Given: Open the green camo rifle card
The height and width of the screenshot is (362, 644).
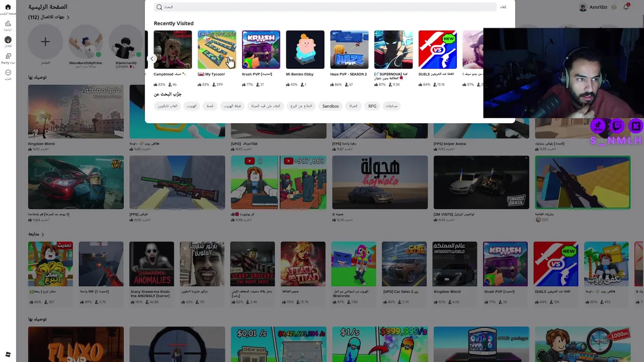Looking at the screenshot, I should coord(177,182).
